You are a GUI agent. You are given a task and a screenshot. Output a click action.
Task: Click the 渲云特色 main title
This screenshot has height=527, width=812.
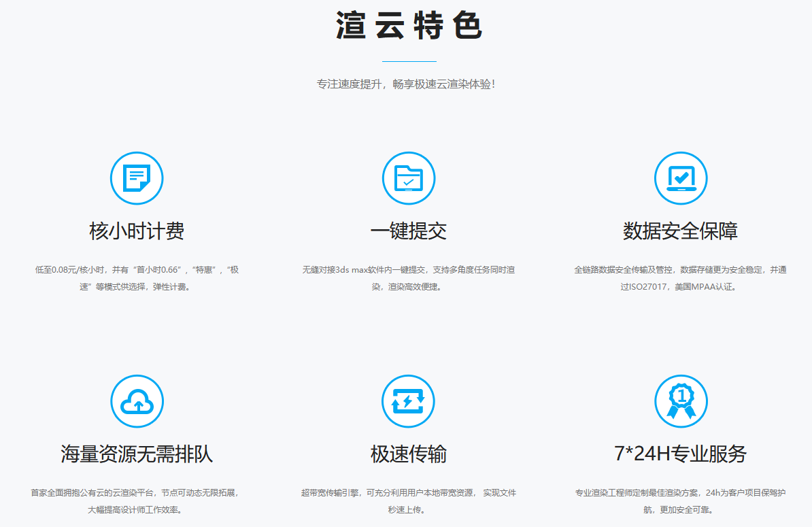tap(409, 25)
